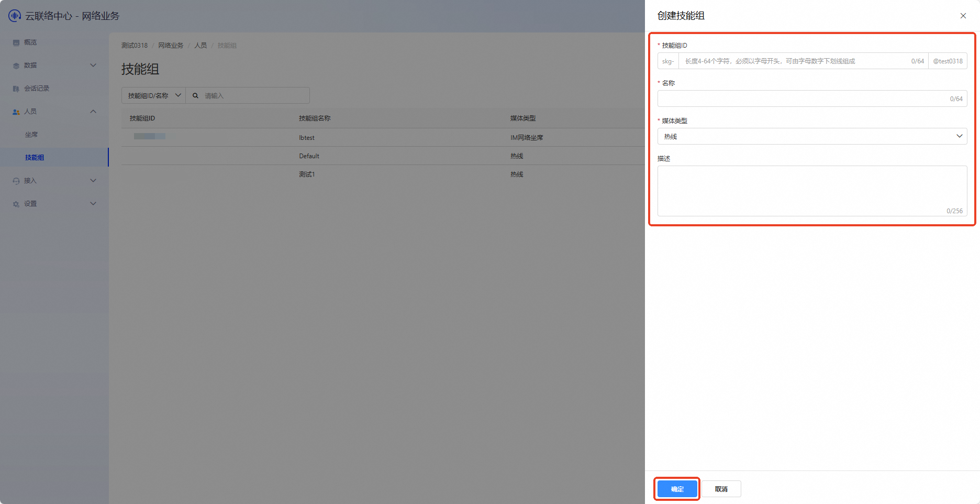The height and width of the screenshot is (504, 980).
Task: Open the 媒体类型 dropdown showing 热线
Action: 812,136
